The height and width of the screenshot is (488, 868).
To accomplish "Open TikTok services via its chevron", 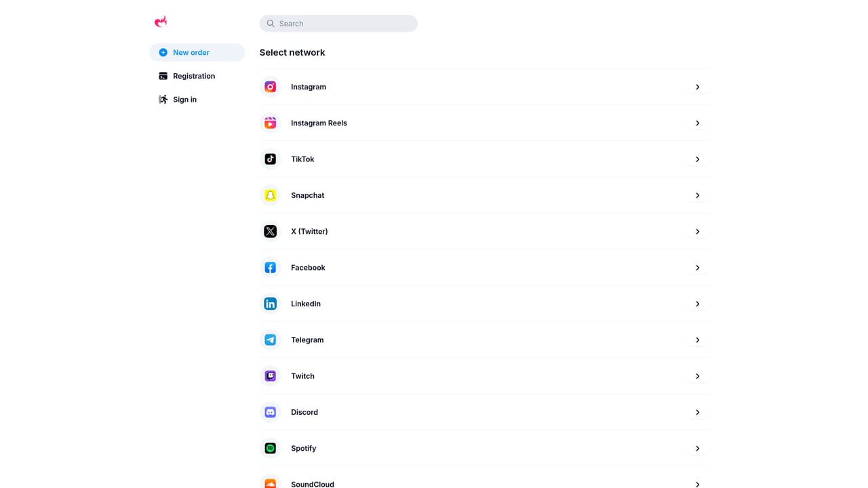I will coord(697,159).
